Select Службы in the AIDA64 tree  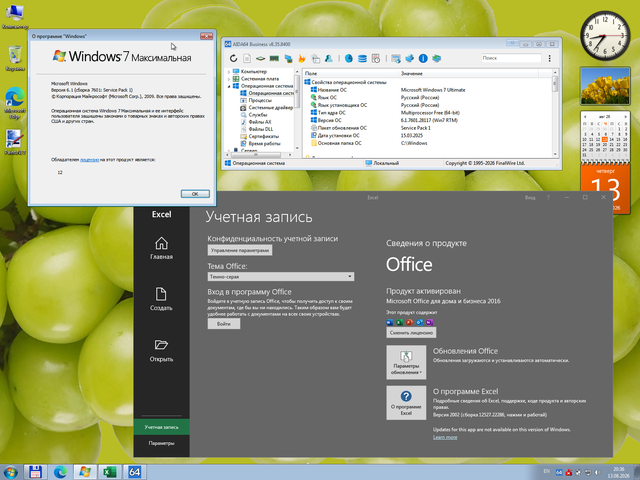click(258, 115)
